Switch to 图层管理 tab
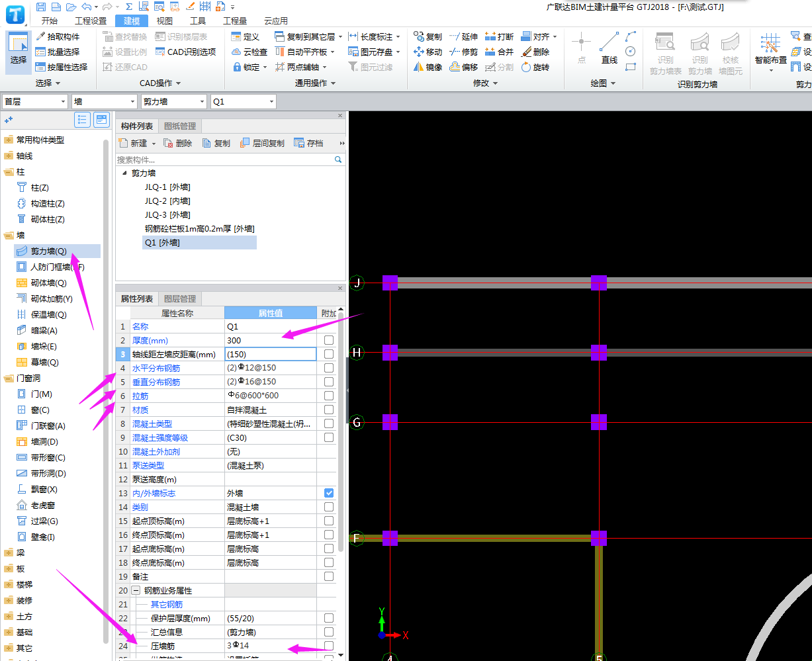 pyautogui.click(x=180, y=298)
